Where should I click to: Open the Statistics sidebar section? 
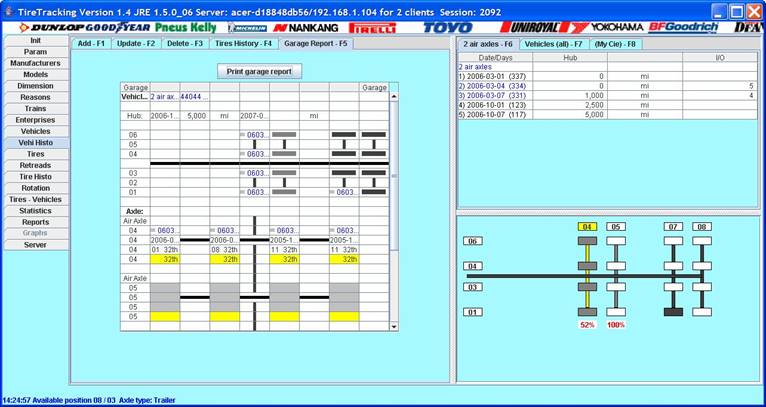pos(35,211)
